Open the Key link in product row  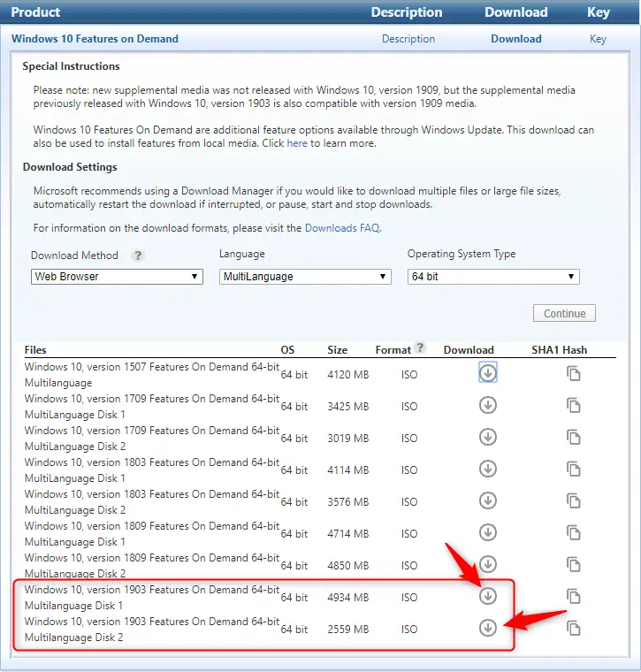(598, 39)
